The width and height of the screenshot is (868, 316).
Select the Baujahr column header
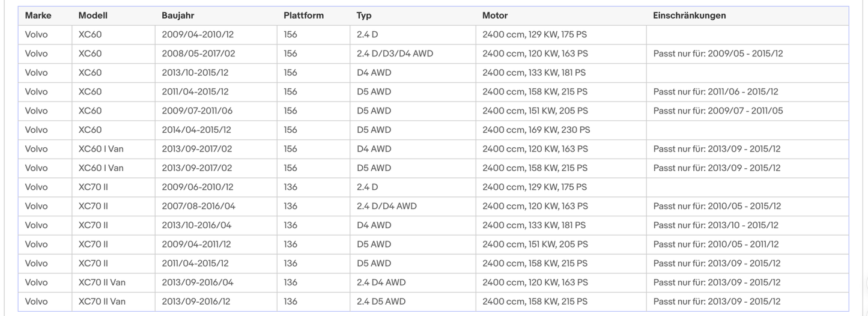[x=178, y=16]
